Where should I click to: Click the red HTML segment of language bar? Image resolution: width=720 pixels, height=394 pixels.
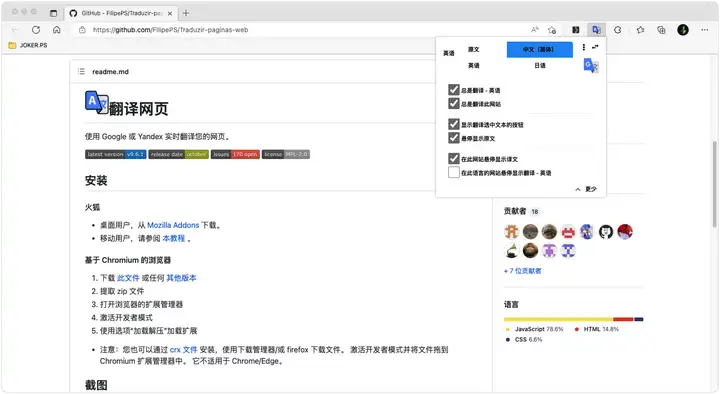point(623,319)
